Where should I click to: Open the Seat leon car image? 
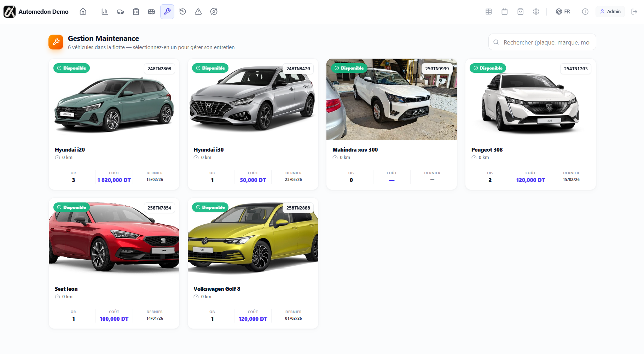coord(114,238)
